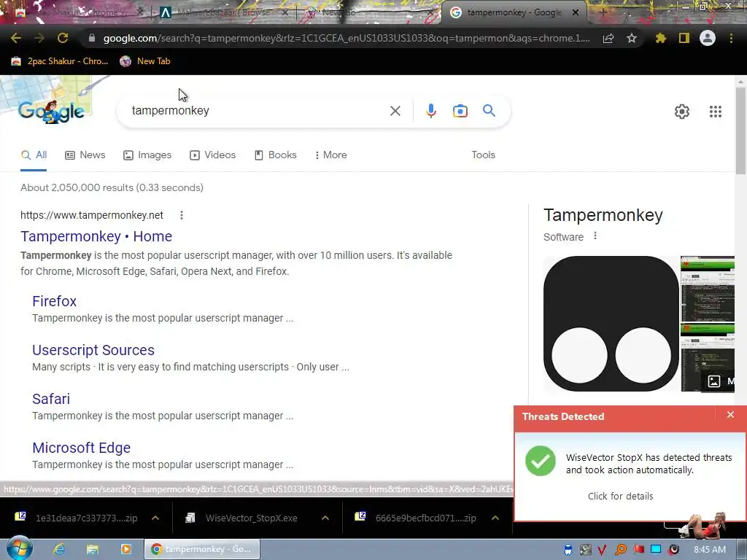This screenshot has width=747, height=560.
Task: Switch to Videos results
Action: (x=212, y=155)
